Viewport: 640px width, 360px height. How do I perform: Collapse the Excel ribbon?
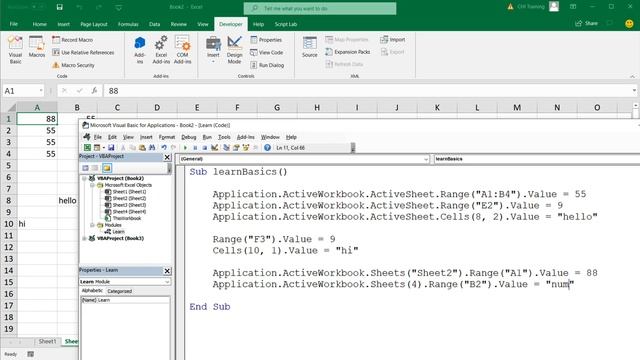click(632, 76)
